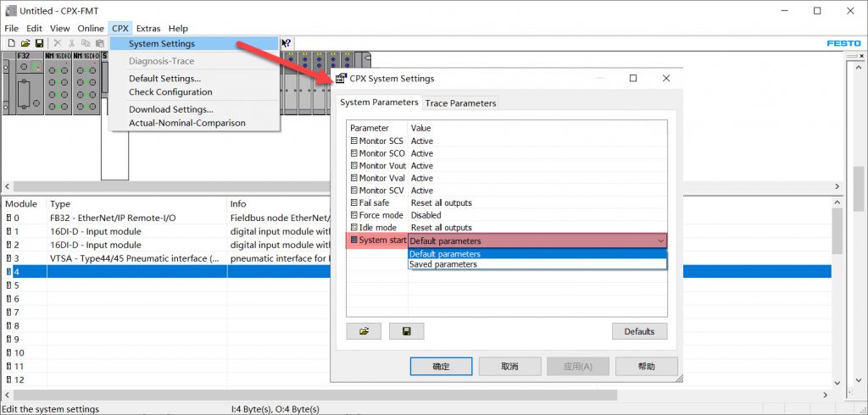Image resolution: width=868 pixels, height=415 pixels.
Task: Click the Delete (X) toolbar icon
Action: point(57,43)
